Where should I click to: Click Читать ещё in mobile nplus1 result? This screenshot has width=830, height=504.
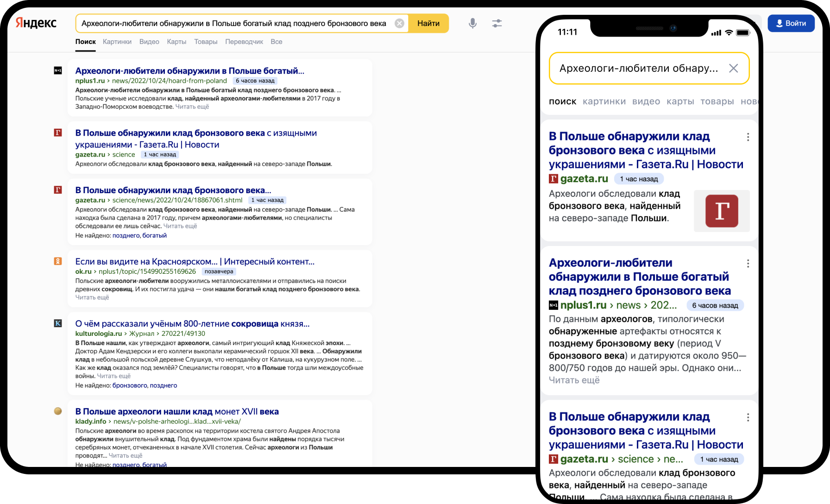(574, 380)
